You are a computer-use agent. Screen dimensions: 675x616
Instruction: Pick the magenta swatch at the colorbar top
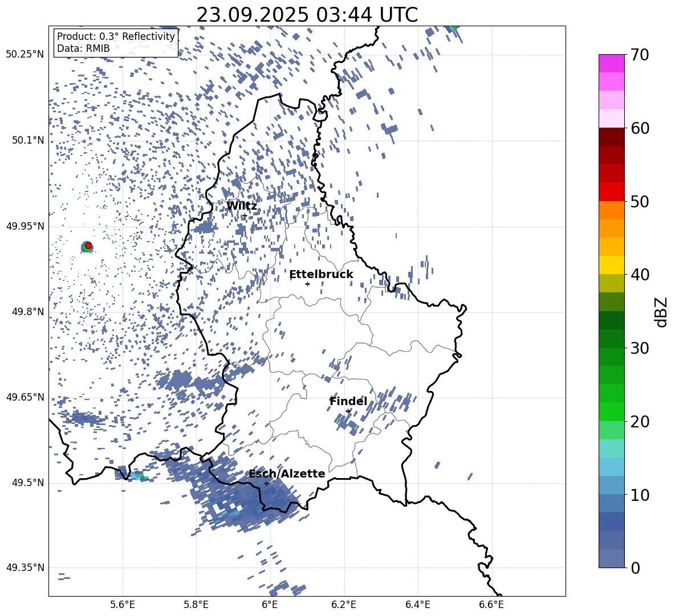pyautogui.click(x=611, y=63)
